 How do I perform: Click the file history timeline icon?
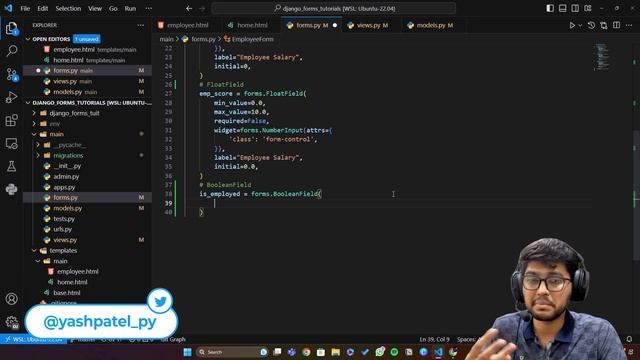coord(591,25)
